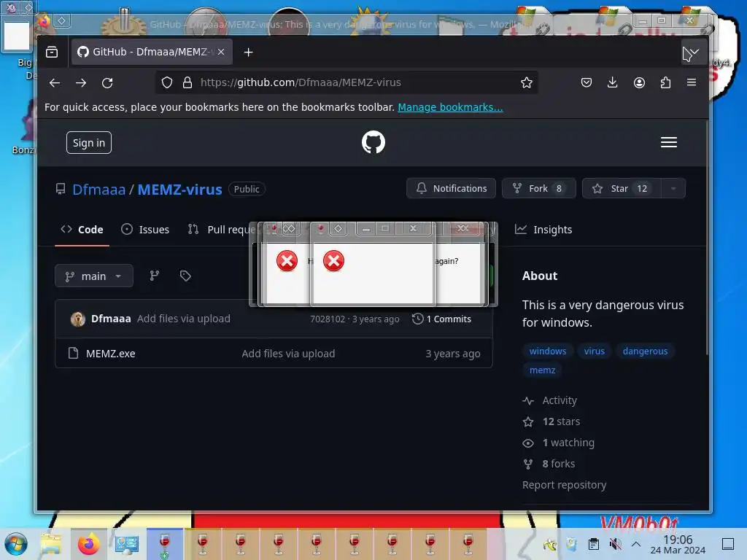Reload the current GitHub page

pos(107,83)
